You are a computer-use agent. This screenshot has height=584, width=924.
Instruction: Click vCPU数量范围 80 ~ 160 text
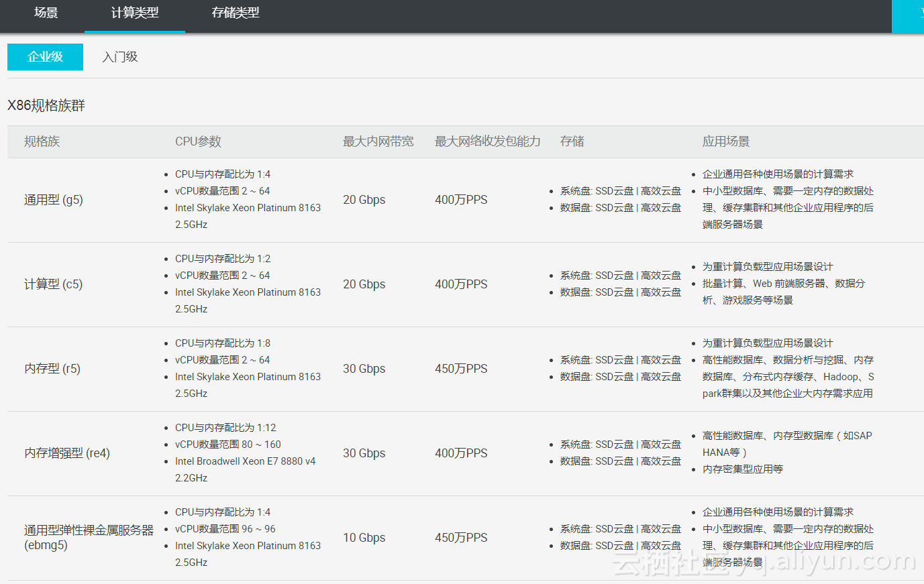tap(228, 445)
